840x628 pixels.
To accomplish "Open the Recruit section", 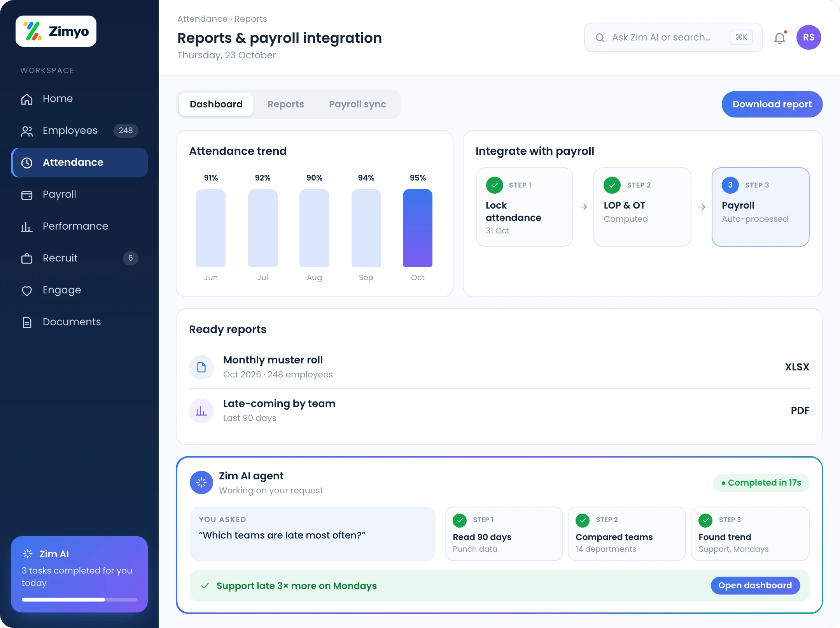I will [79, 258].
